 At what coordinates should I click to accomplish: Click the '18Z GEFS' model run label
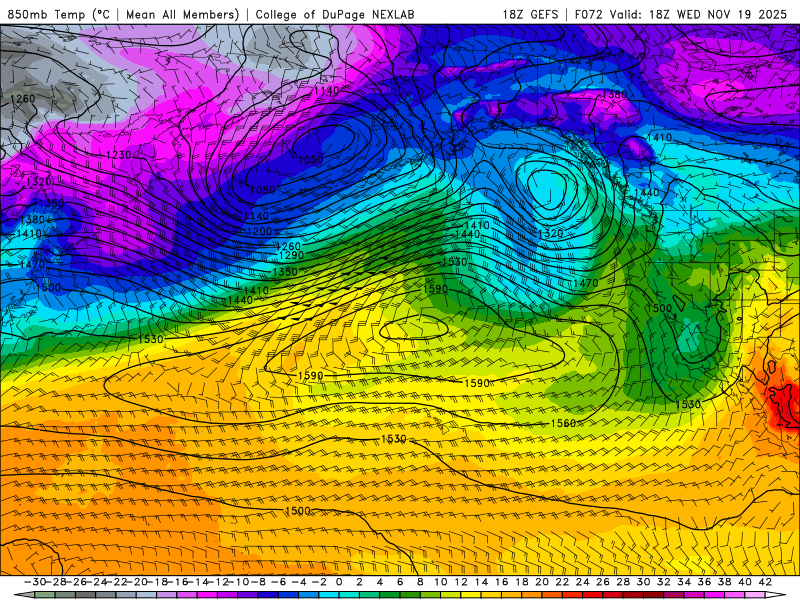click(530, 14)
